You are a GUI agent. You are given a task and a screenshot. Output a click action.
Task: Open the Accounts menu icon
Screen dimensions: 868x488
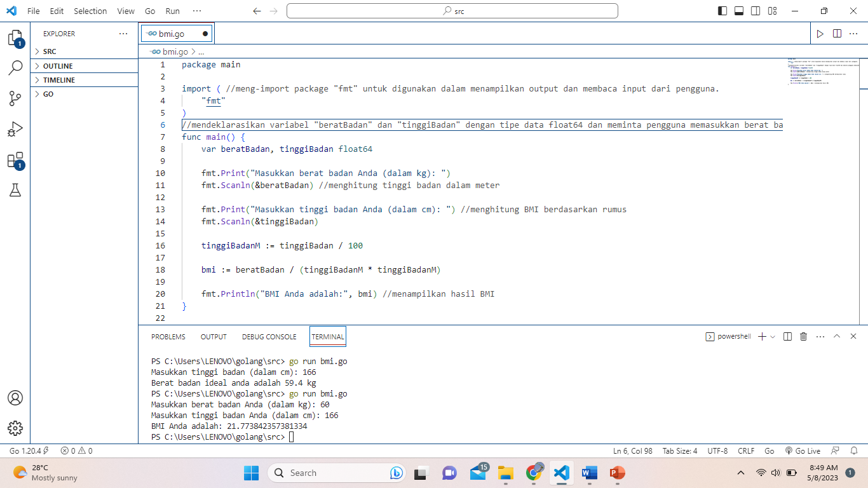(x=15, y=398)
